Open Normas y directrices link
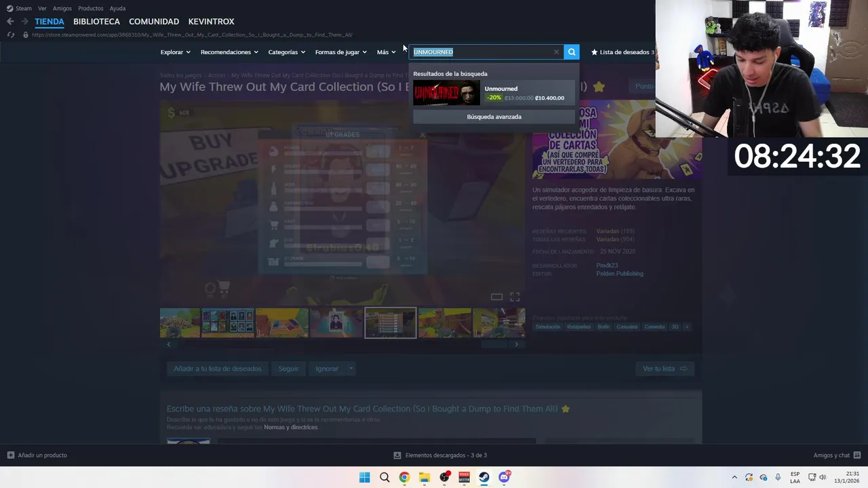 pos(290,428)
